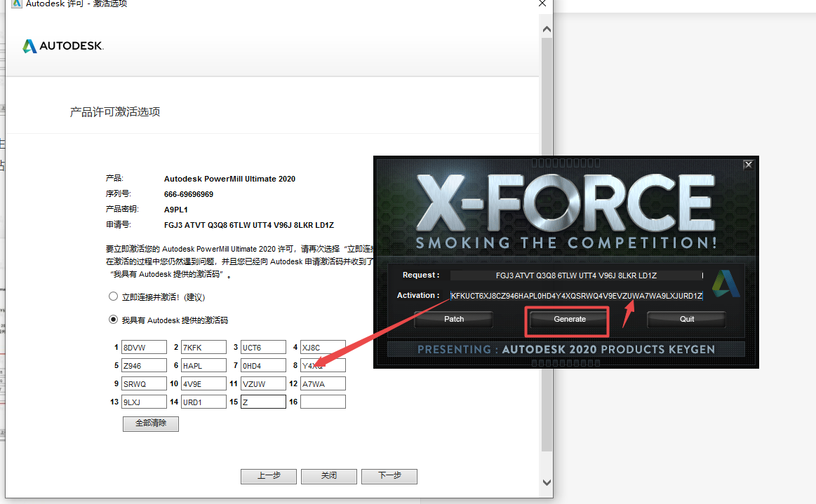Image resolution: width=816 pixels, height=504 pixels.
Task: Click activation code box 5 containing Z946
Action: pos(144,365)
